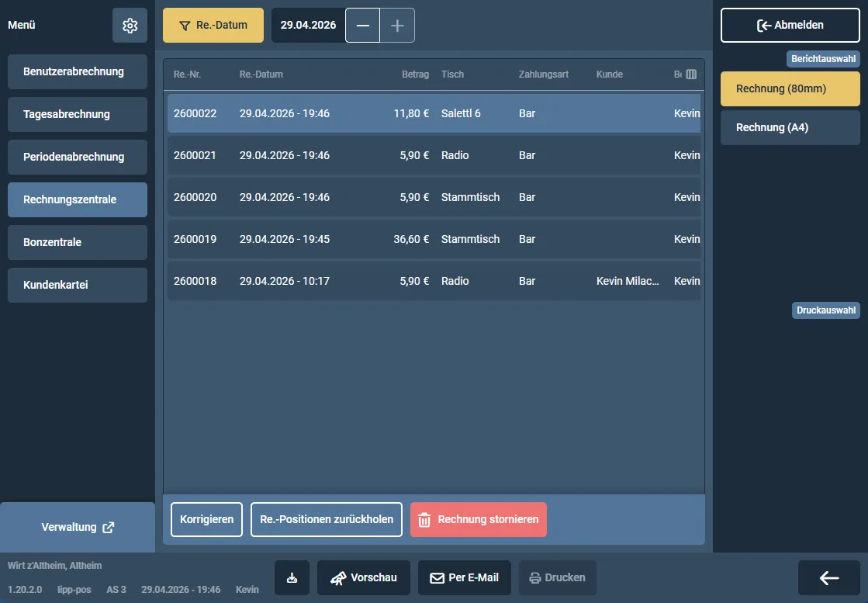Open Verwaltung external link

pos(78,527)
